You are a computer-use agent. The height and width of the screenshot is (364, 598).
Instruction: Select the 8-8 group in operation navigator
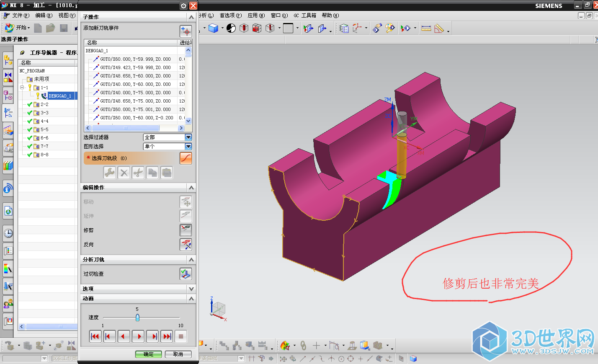pyautogui.click(x=44, y=155)
